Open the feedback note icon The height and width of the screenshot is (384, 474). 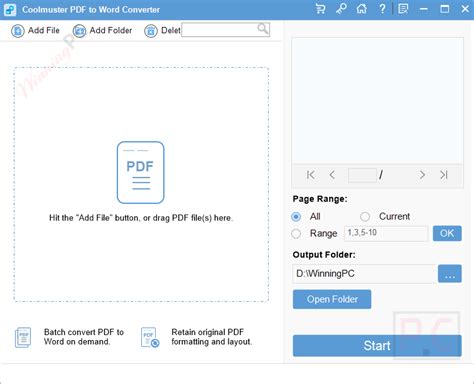[x=403, y=9]
